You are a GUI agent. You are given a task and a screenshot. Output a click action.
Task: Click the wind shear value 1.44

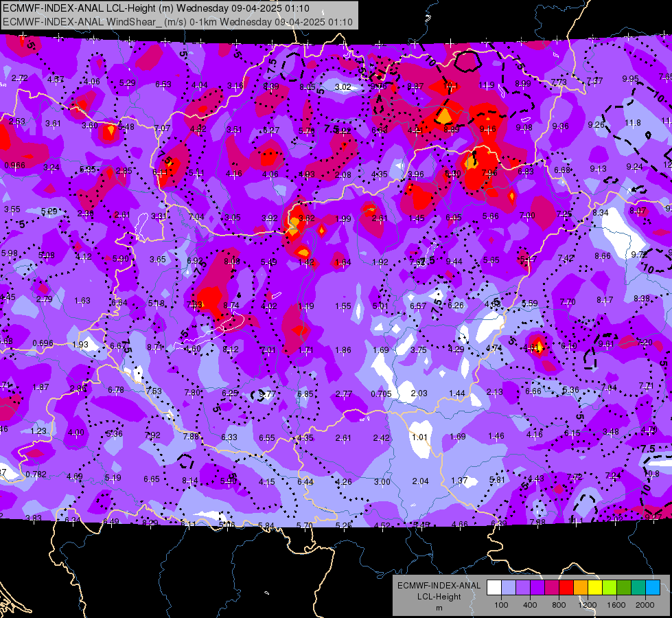pos(457,393)
